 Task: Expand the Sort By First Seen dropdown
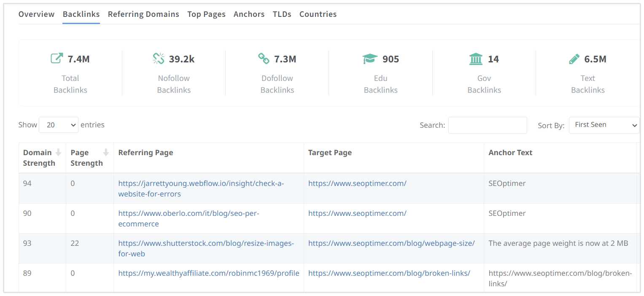[x=604, y=125]
